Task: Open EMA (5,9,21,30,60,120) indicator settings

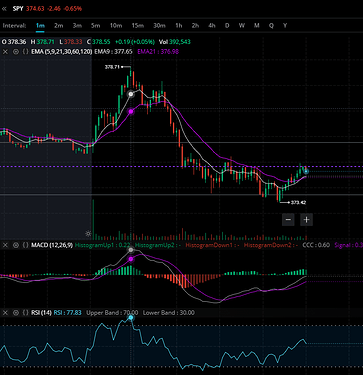Action: click(x=61, y=52)
